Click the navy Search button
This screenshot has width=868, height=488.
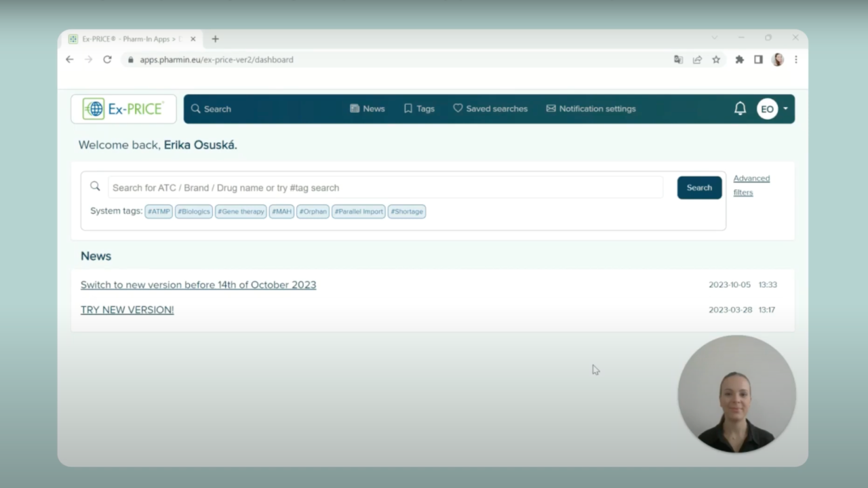pos(699,188)
